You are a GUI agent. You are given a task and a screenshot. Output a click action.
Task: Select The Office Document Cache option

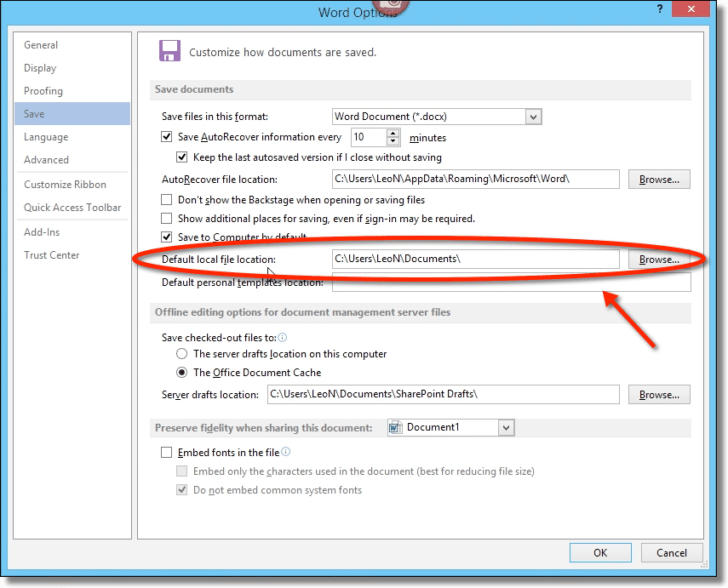pyautogui.click(x=182, y=373)
